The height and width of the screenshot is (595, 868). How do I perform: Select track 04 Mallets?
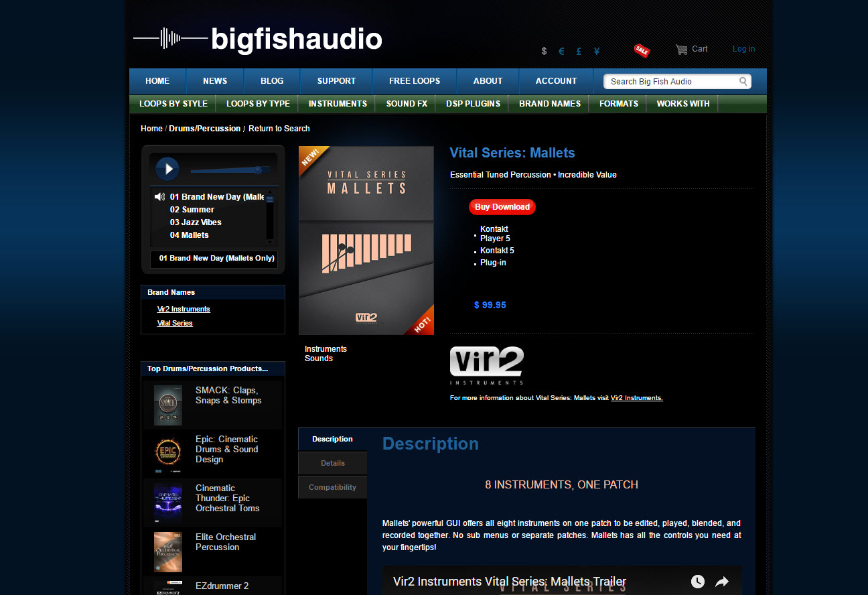click(189, 235)
